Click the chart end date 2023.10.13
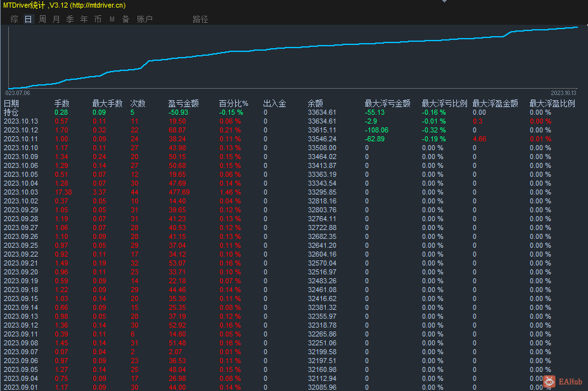This screenshot has height=391, width=588. tap(564, 93)
